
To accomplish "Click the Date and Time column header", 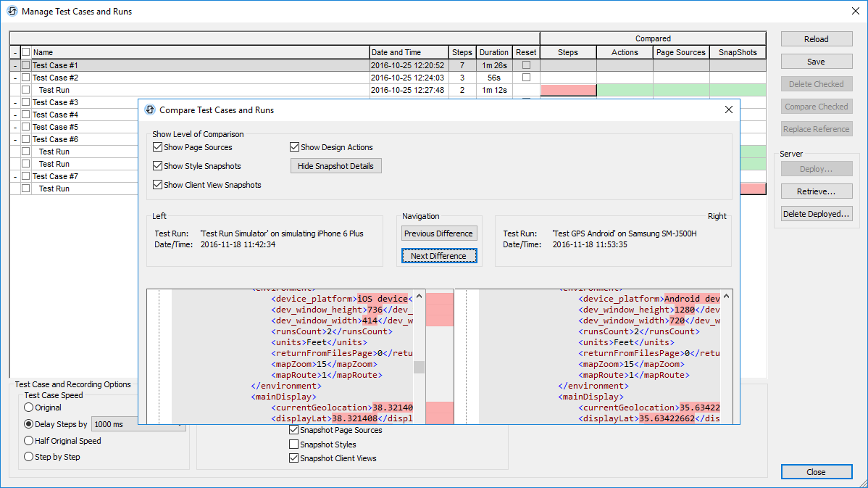I will pyautogui.click(x=409, y=52).
